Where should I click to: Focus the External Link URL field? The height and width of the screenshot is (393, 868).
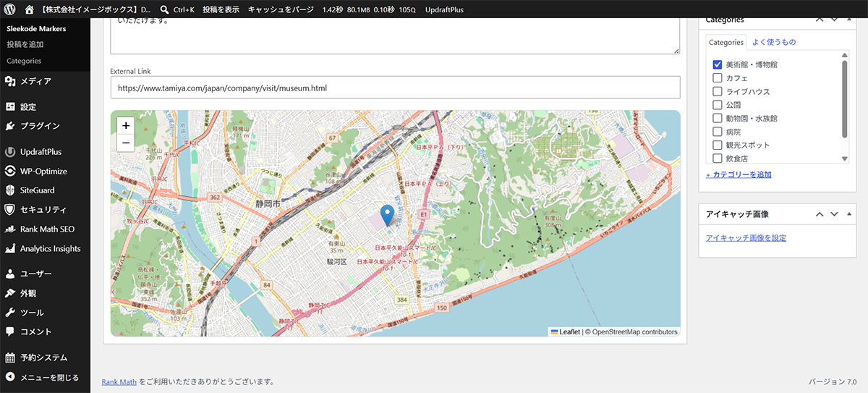tap(395, 88)
